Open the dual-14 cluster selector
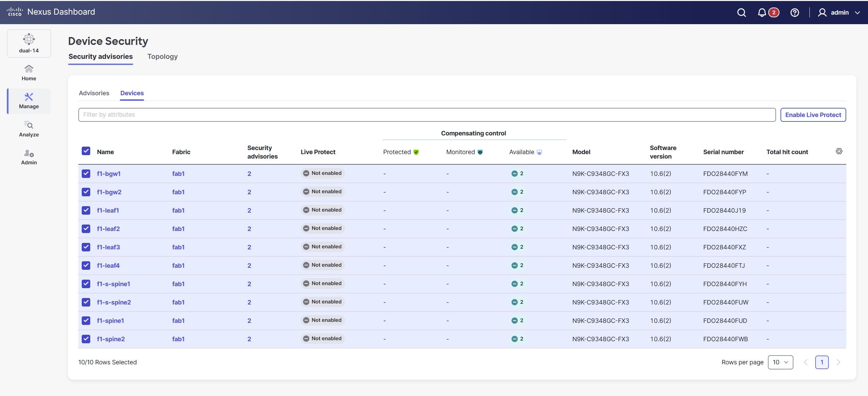868x396 pixels. (x=29, y=43)
